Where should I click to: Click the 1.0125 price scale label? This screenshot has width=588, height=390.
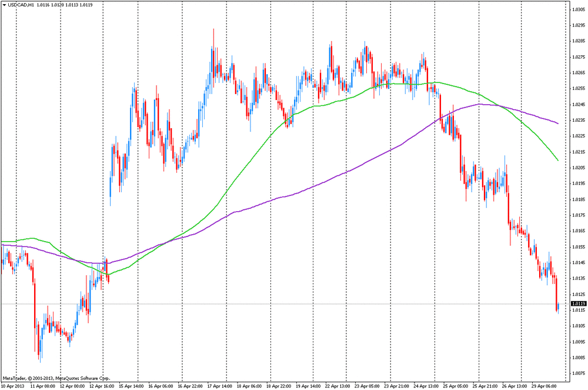579,294
